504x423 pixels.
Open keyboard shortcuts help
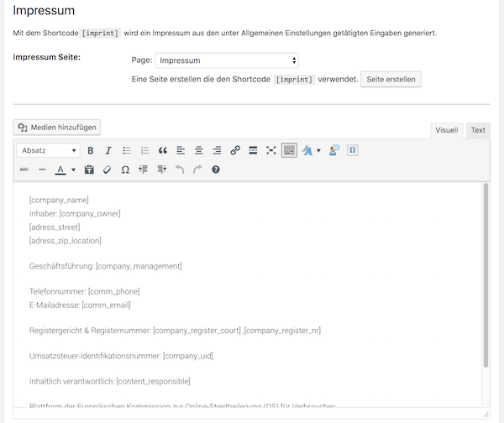[216, 170]
